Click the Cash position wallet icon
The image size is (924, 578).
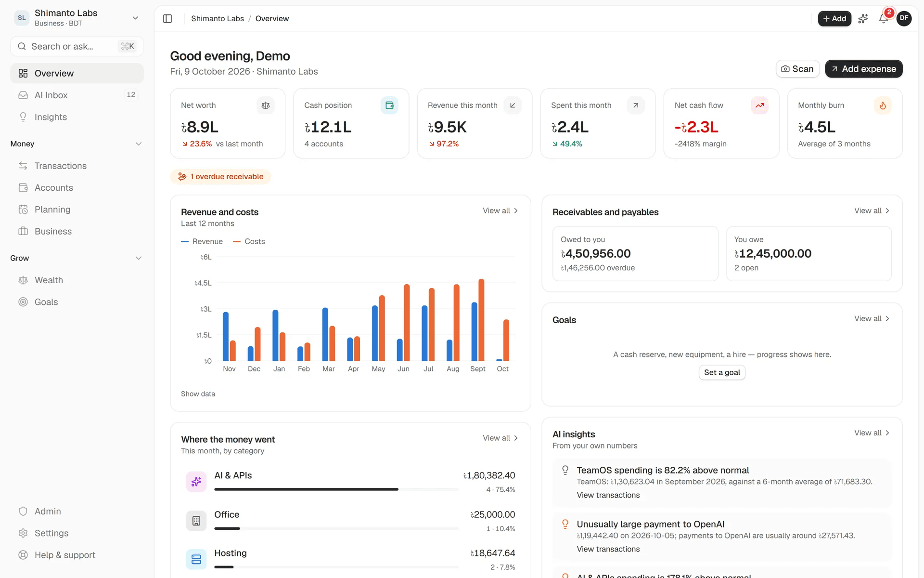point(389,105)
